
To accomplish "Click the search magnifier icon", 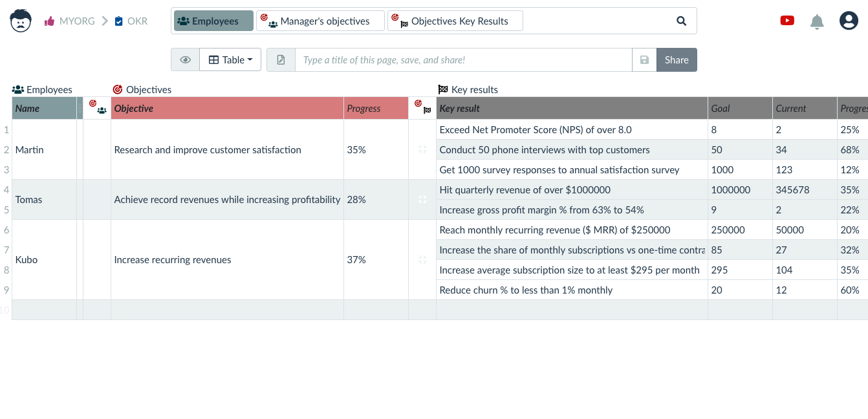I will click(x=681, y=21).
